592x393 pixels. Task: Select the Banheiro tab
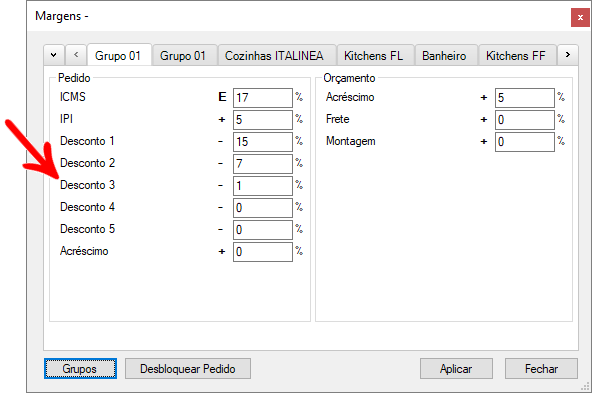tap(444, 56)
